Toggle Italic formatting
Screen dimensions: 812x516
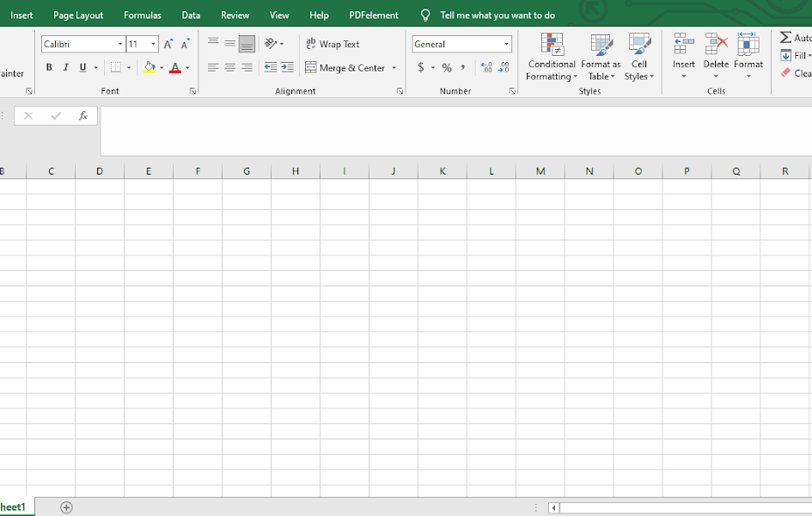[x=65, y=67]
